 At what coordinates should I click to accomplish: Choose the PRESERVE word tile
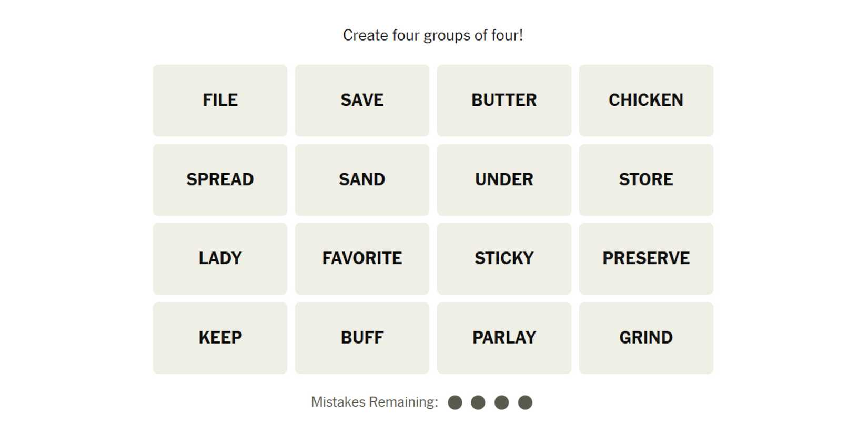(646, 258)
